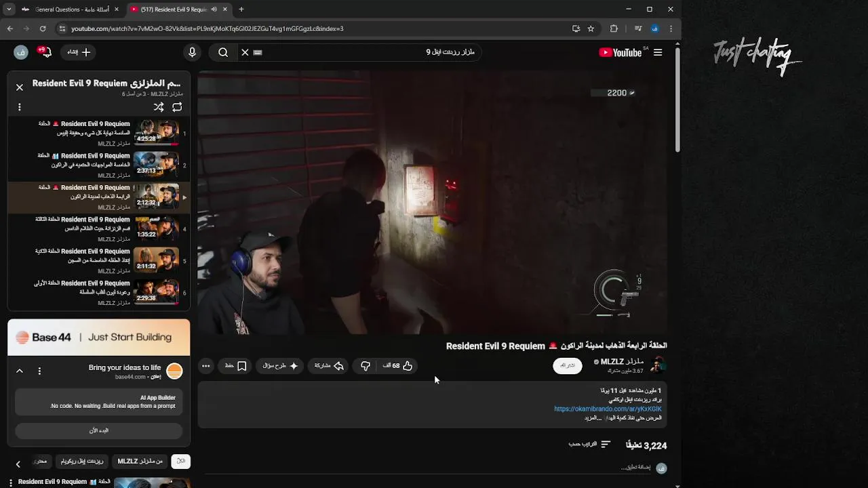This screenshot has height=488, width=868.
Task: Open the Base44 ad banner
Action: point(99,338)
